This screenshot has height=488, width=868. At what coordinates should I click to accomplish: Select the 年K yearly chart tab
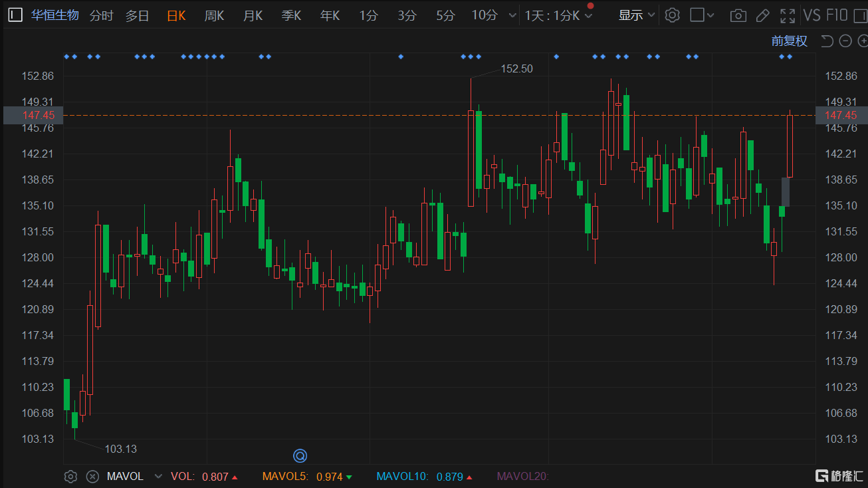(330, 15)
